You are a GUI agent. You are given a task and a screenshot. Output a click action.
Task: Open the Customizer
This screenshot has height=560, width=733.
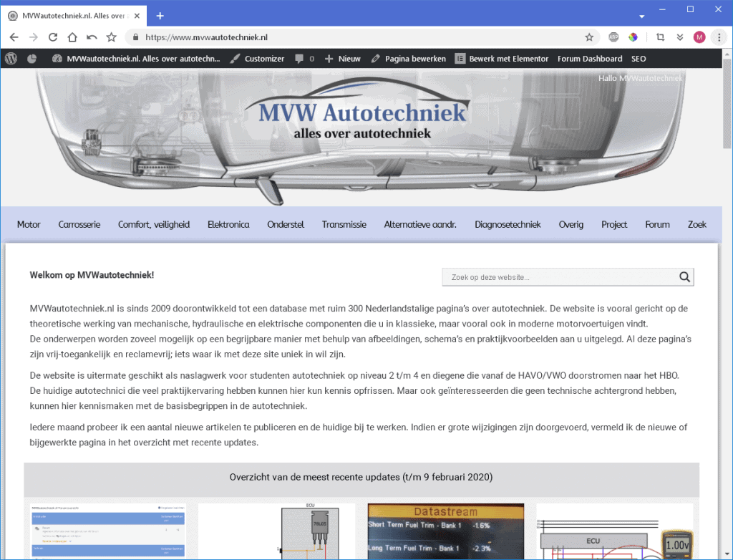(x=257, y=59)
